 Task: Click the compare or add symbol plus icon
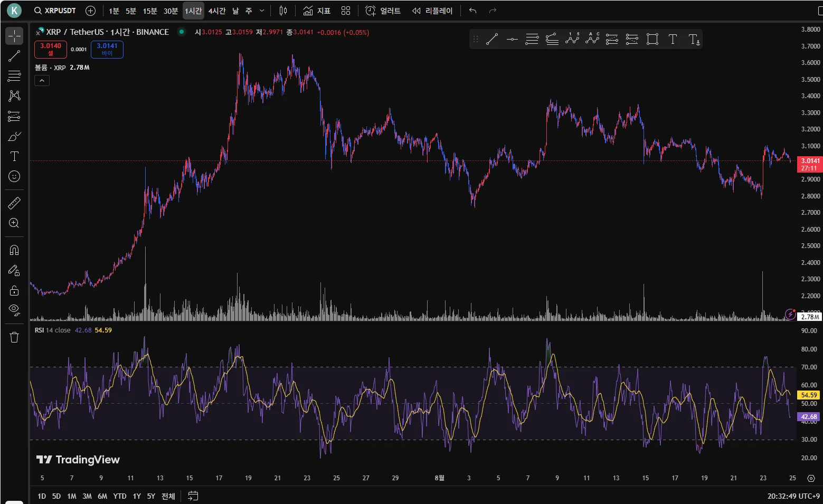[90, 11]
